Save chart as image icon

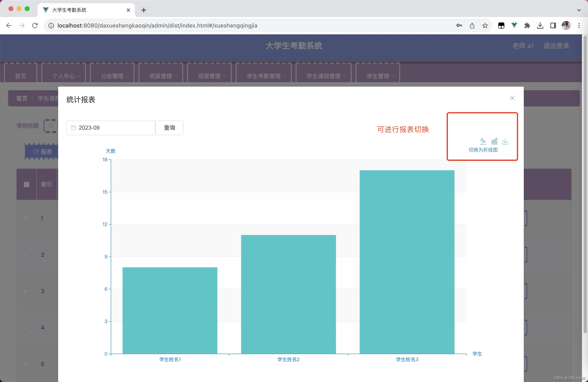(505, 141)
